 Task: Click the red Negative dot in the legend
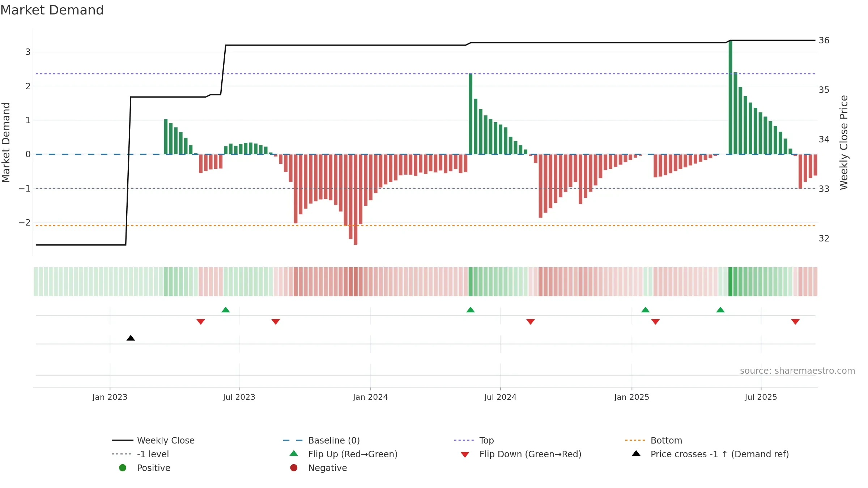click(294, 468)
